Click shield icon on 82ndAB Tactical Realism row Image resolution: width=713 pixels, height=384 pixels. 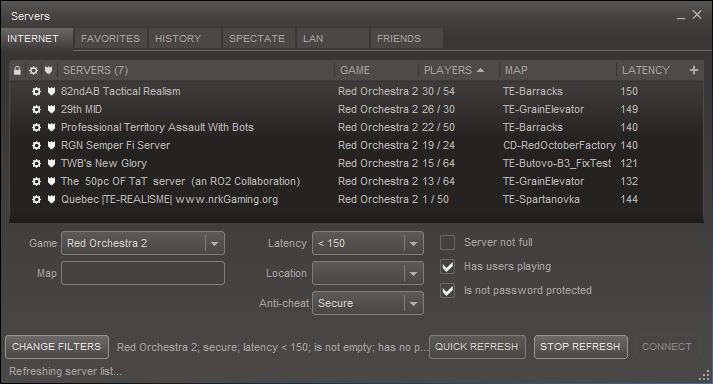click(51, 91)
